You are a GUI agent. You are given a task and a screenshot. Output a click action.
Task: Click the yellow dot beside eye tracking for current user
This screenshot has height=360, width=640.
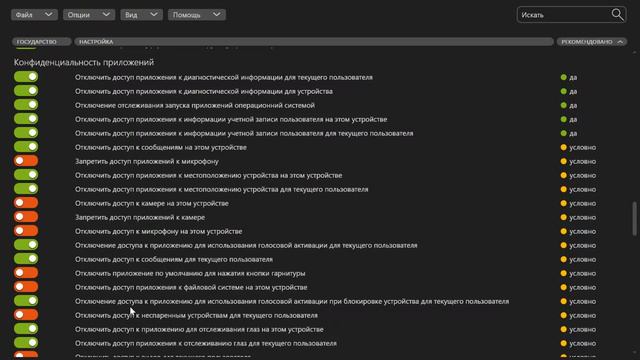point(564,343)
